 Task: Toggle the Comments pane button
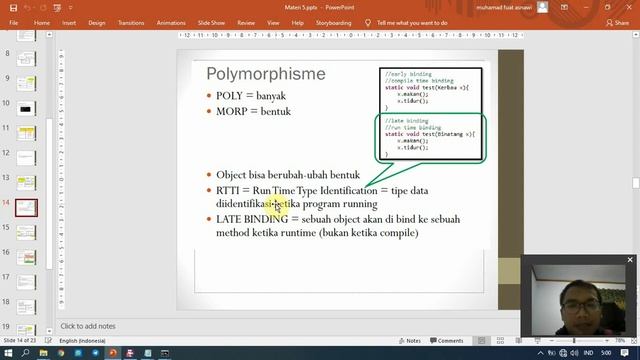[x=447, y=340]
